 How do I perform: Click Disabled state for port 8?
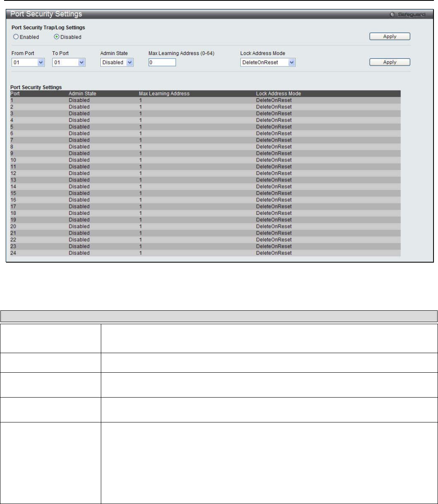click(79, 147)
